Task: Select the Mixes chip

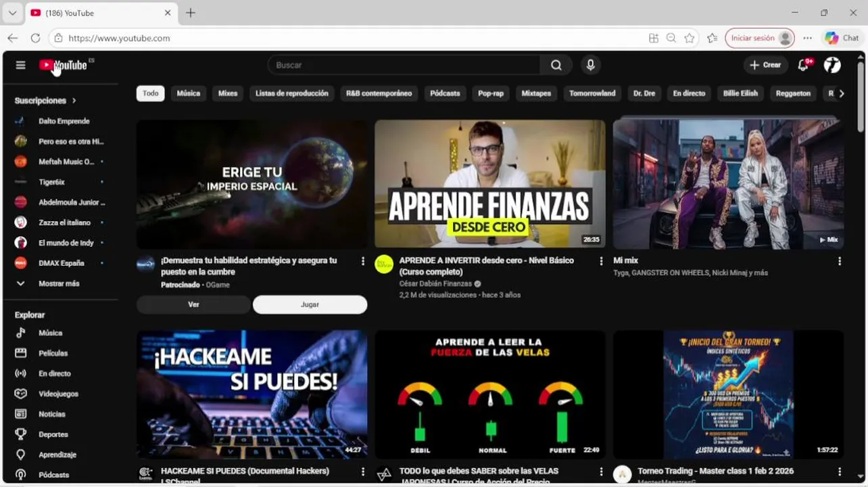Action: point(228,93)
